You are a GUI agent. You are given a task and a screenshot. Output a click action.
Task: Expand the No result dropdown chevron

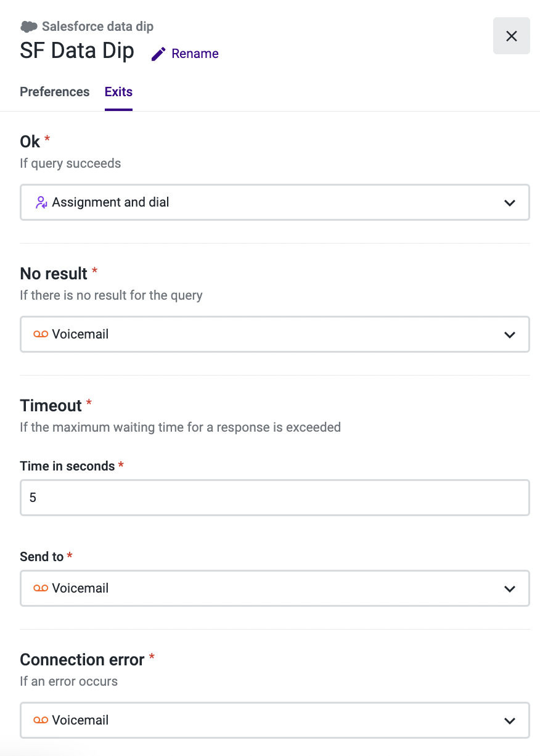pos(509,334)
